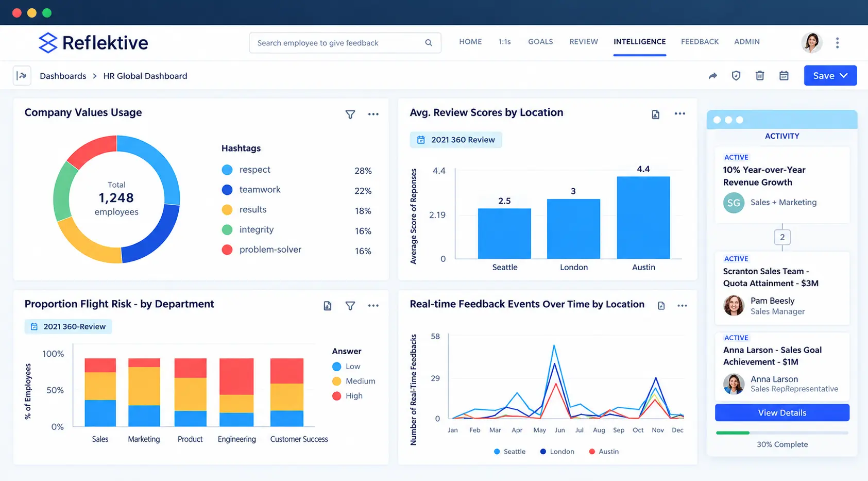868x481 pixels.
Task: Go to ADMIN tab
Action: 747,42
